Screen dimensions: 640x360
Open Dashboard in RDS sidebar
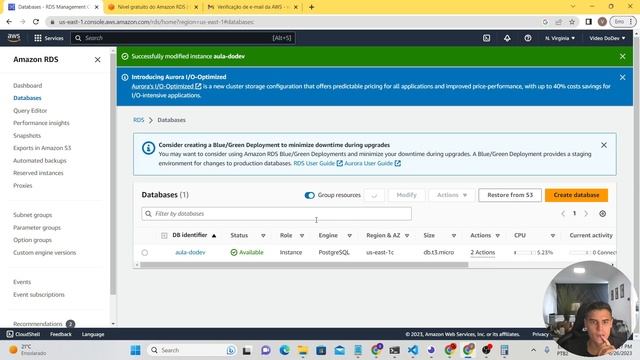[27, 85]
